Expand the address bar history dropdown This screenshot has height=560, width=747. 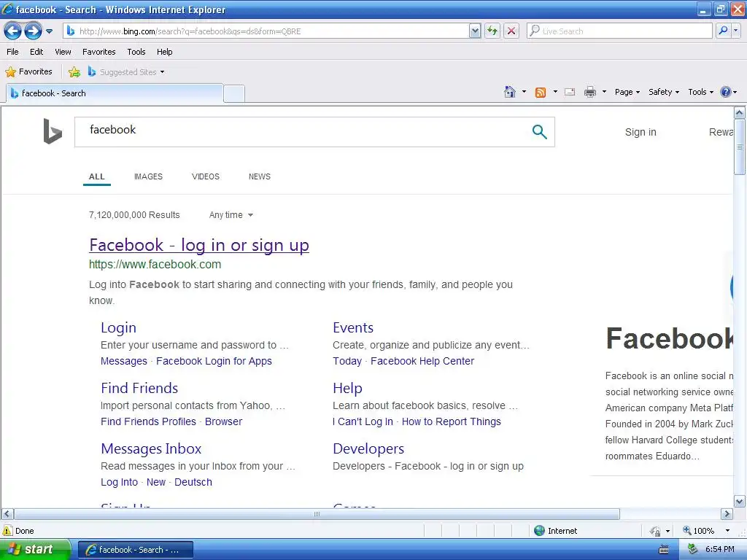[x=474, y=31]
